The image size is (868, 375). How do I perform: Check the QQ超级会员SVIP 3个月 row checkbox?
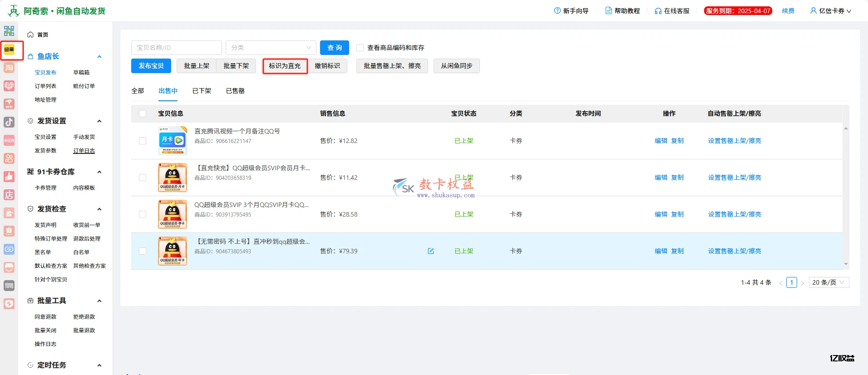coord(143,214)
